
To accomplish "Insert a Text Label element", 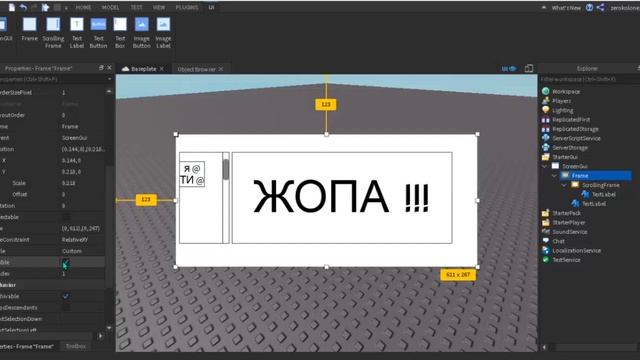I will point(77,33).
